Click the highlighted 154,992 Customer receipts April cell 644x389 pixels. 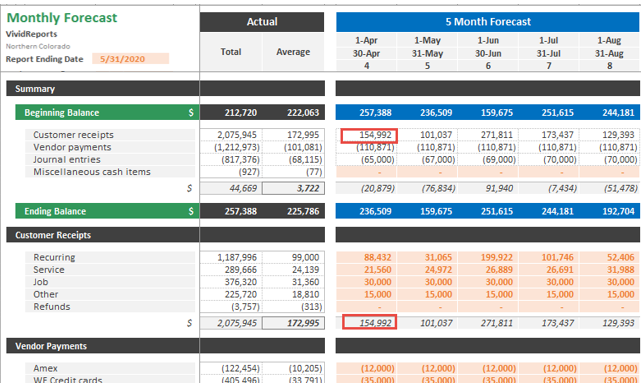[369, 135]
